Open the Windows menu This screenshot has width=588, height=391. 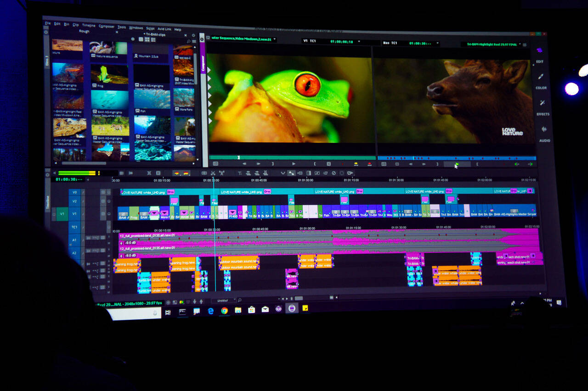click(136, 28)
